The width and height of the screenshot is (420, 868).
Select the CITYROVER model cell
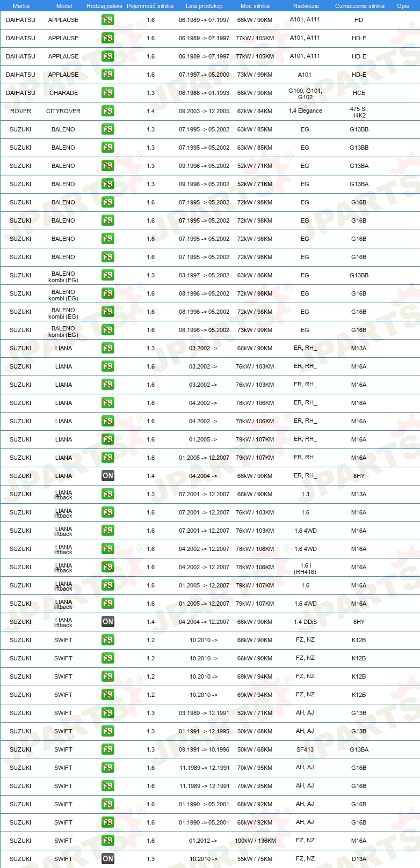tap(63, 111)
